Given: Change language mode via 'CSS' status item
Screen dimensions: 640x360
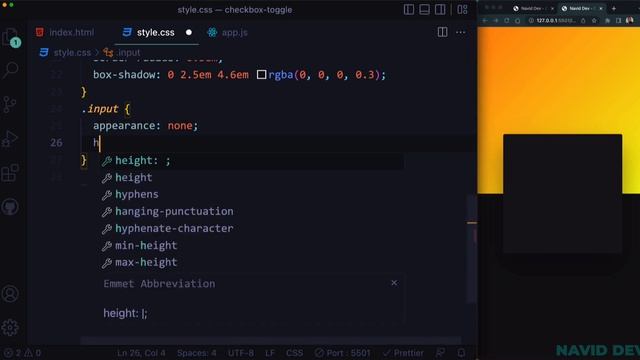Looking at the screenshot, I should (294, 353).
